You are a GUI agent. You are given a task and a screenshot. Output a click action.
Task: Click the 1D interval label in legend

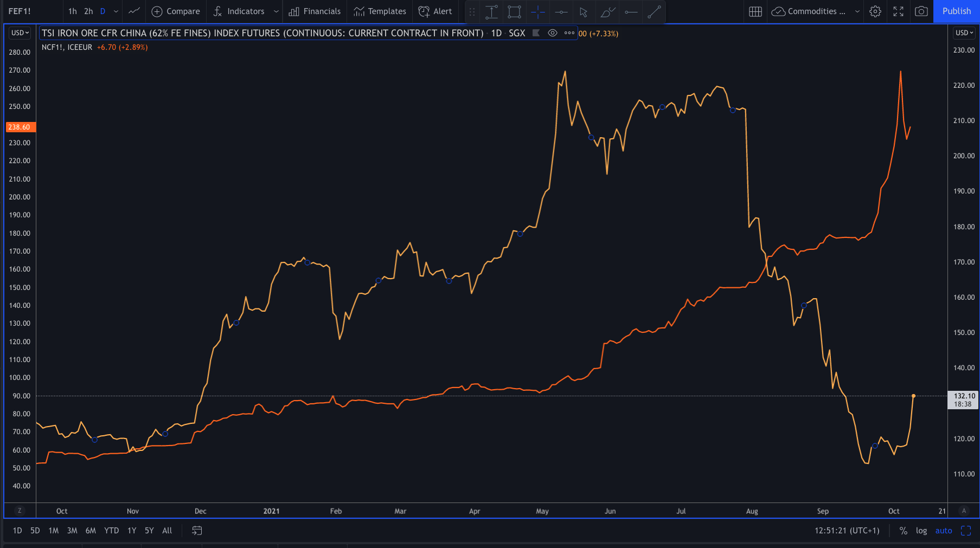click(x=496, y=33)
